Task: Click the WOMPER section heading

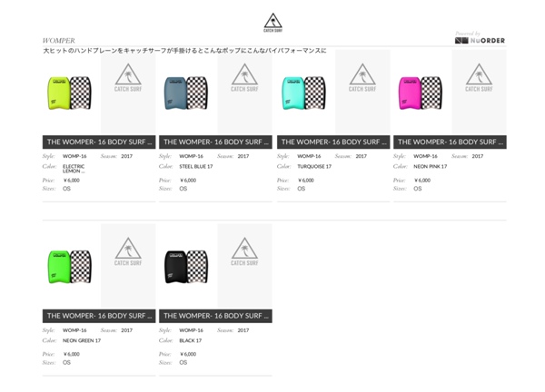Action: point(59,41)
